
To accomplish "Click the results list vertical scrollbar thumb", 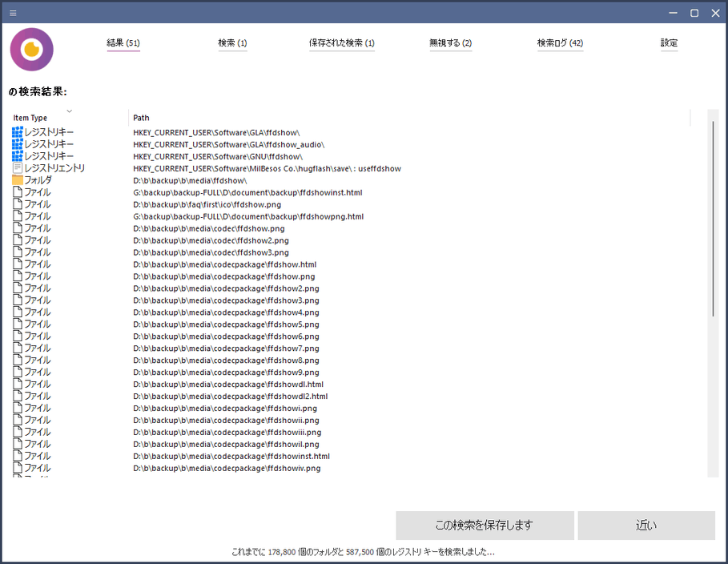I will [x=713, y=219].
